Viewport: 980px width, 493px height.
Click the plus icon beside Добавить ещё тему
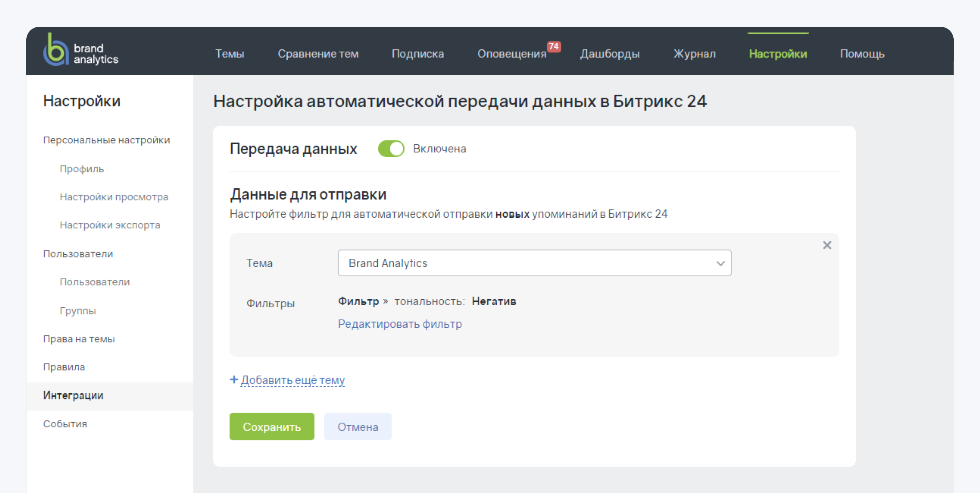(234, 379)
